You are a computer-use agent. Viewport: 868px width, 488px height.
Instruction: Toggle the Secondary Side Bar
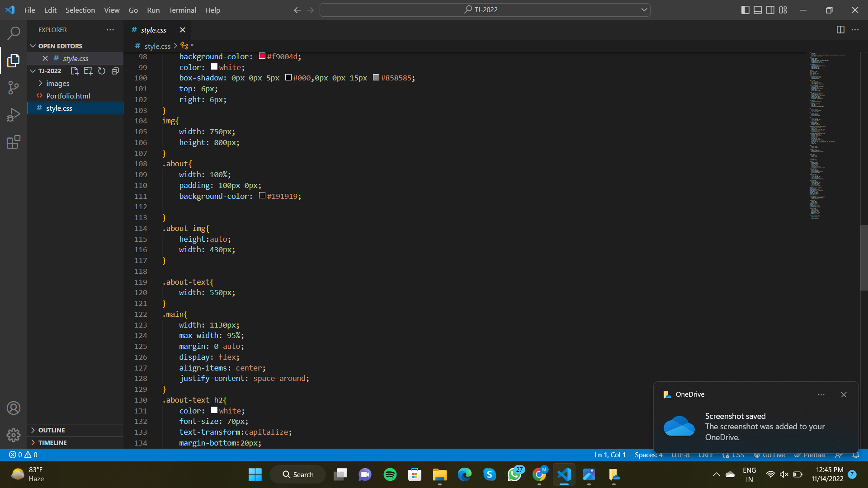click(x=770, y=9)
